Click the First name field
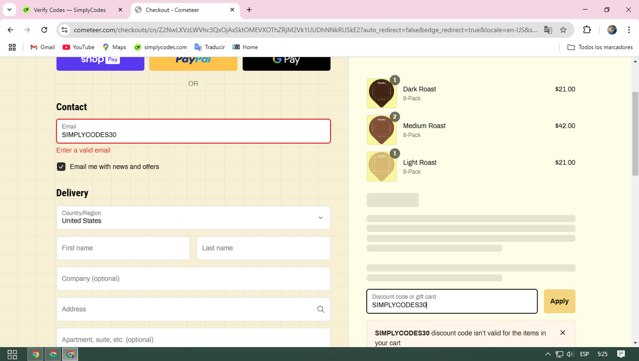Image resolution: width=639 pixels, height=361 pixels. tap(123, 248)
